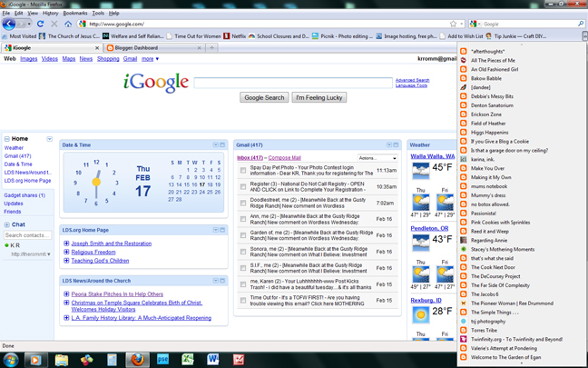
Task: Go to the browser home icon
Action: point(68,24)
